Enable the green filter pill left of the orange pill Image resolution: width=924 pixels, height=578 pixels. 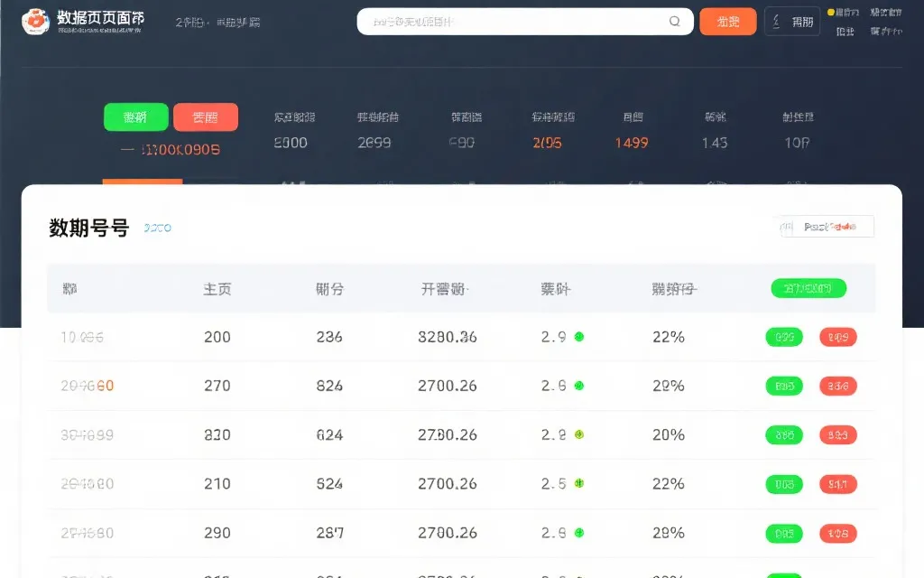(135, 117)
